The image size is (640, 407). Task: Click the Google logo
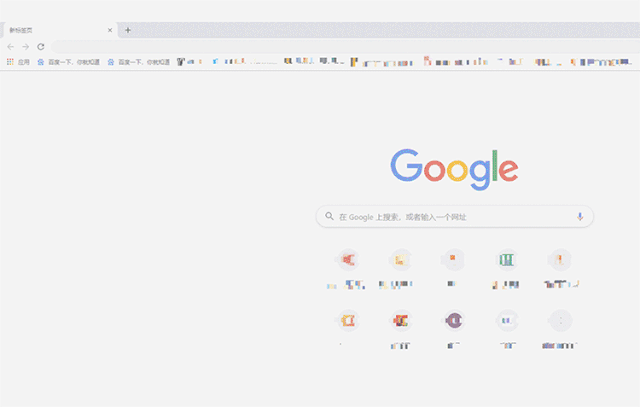[454, 169]
